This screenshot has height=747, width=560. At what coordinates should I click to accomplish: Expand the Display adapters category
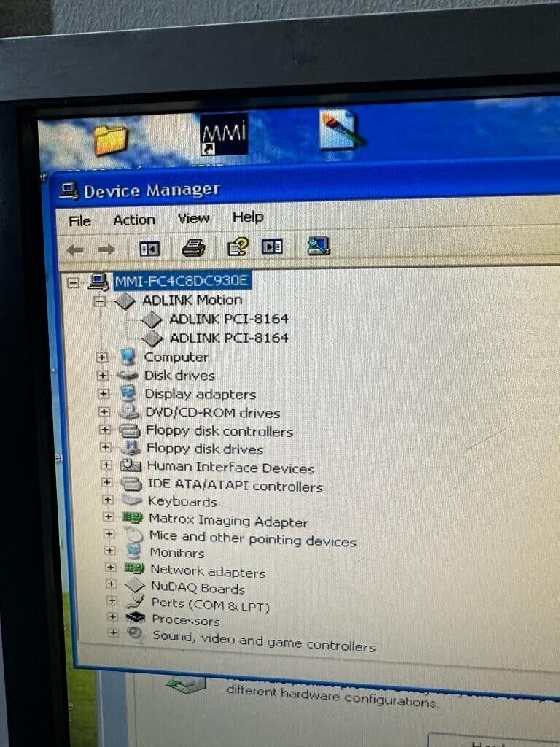click(104, 393)
